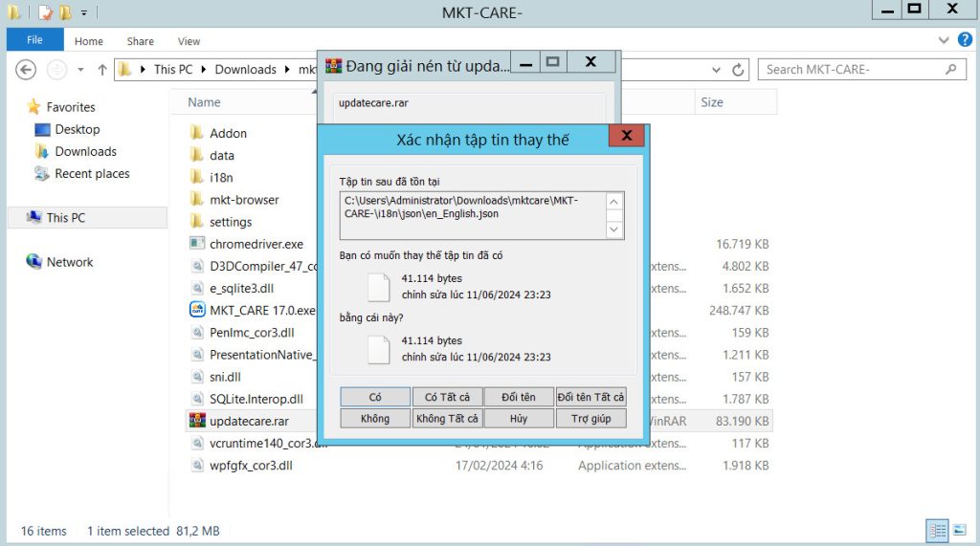
Task: Select chromedriver.exe file icon
Action: click(197, 244)
